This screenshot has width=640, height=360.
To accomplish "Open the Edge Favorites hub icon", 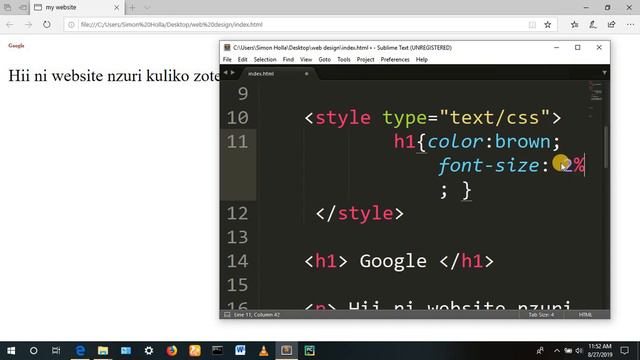I will point(575,25).
